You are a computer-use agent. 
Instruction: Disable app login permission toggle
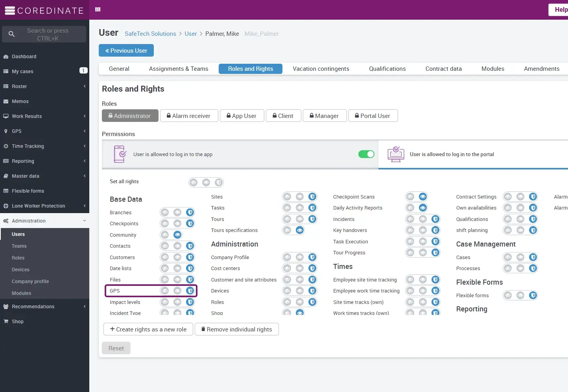click(366, 154)
